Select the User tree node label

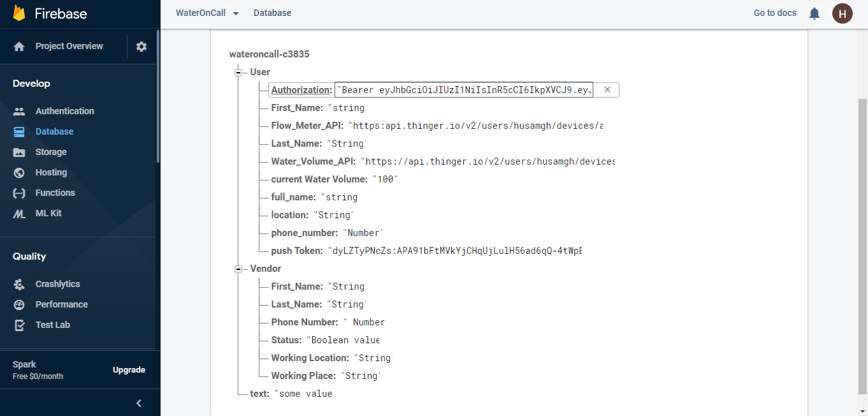260,72
